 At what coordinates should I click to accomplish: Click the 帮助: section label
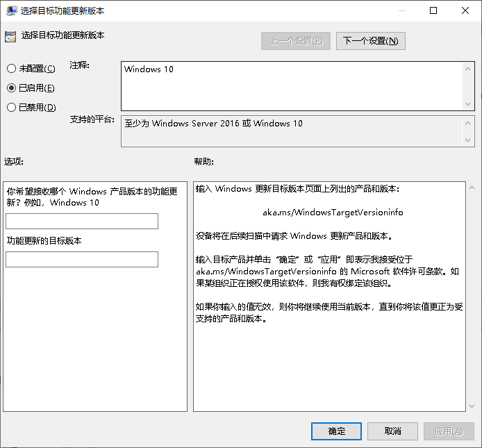pyautogui.click(x=203, y=161)
